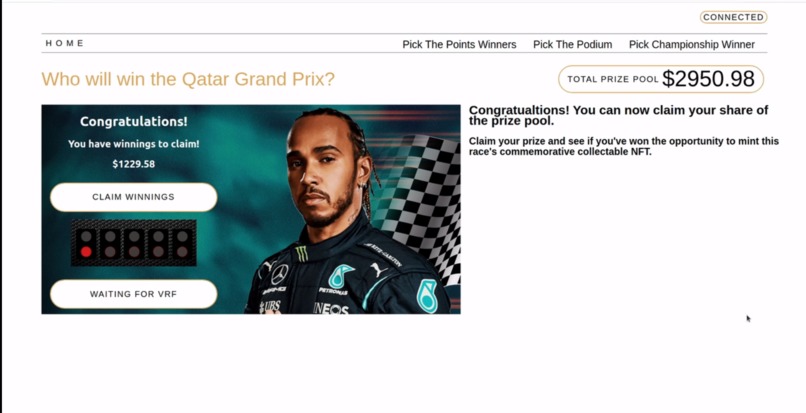This screenshot has height=413, width=806.
Task: Click the Congratulations banner title
Action: point(134,122)
